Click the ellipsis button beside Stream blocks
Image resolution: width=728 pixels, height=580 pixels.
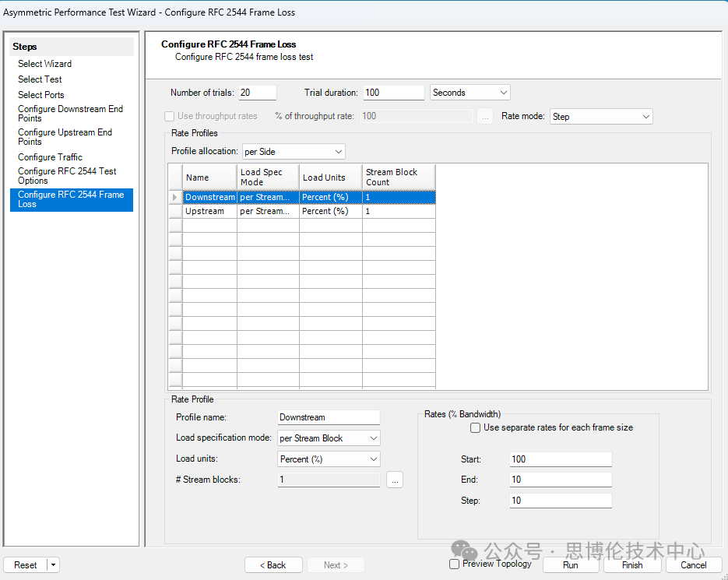(395, 480)
